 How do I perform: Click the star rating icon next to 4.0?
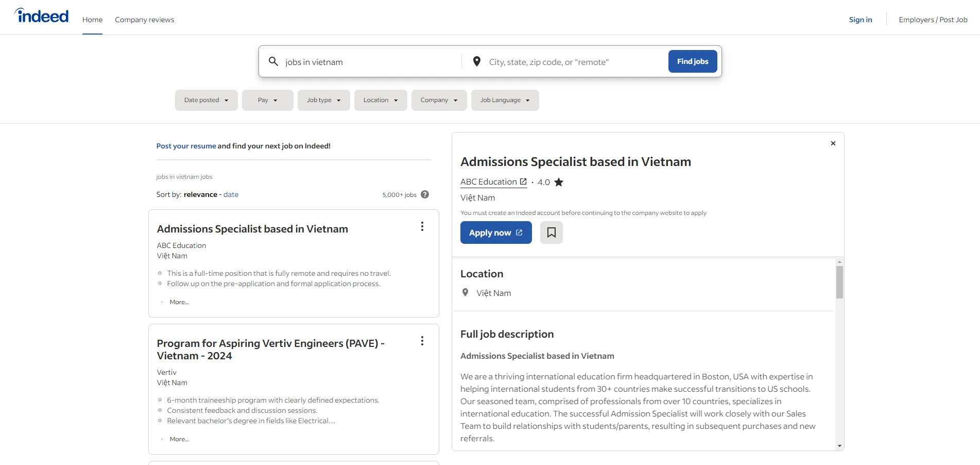click(x=559, y=182)
